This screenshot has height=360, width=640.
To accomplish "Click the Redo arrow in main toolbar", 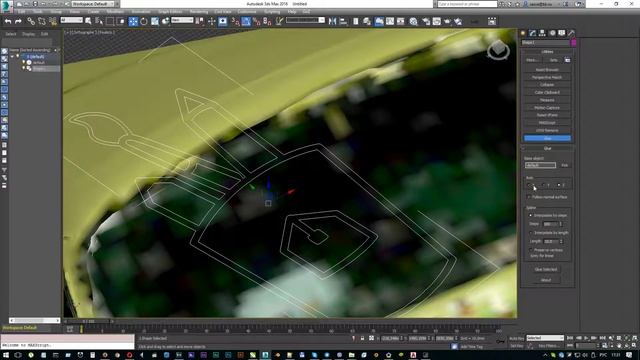I will point(18,21).
